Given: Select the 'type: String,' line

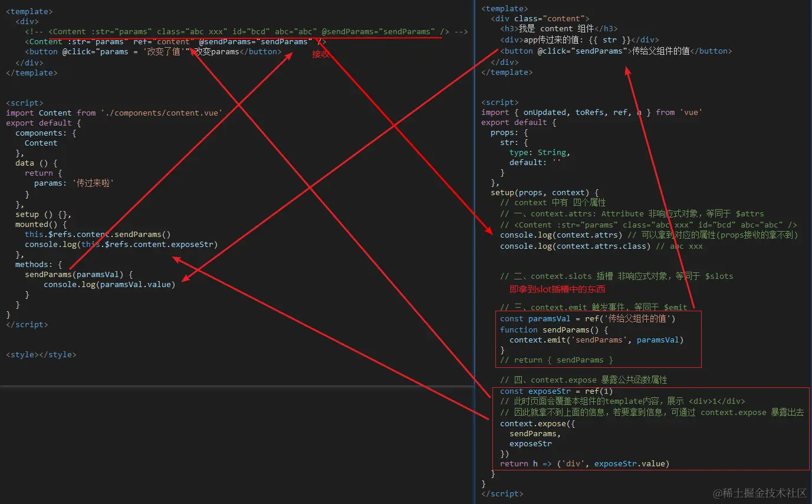Looking at the screenshot, I should 540,152.
